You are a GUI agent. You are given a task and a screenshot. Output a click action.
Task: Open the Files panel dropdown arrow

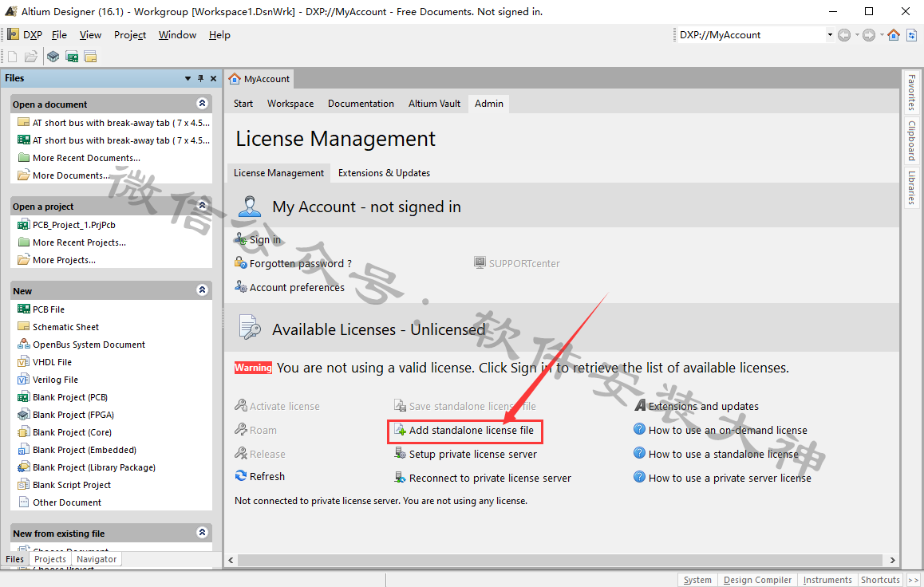click(x=188, y=78)
